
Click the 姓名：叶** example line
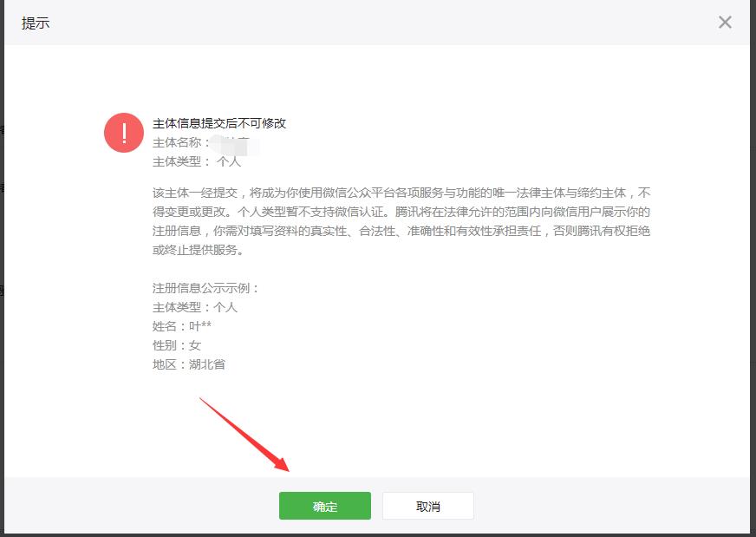point(182,327)
